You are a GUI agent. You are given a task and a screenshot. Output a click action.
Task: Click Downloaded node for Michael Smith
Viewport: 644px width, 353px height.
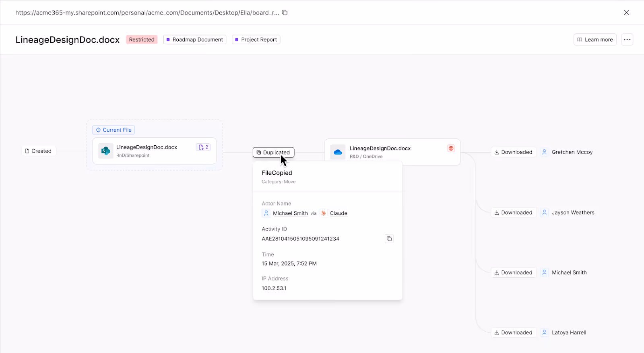[514, 272]
